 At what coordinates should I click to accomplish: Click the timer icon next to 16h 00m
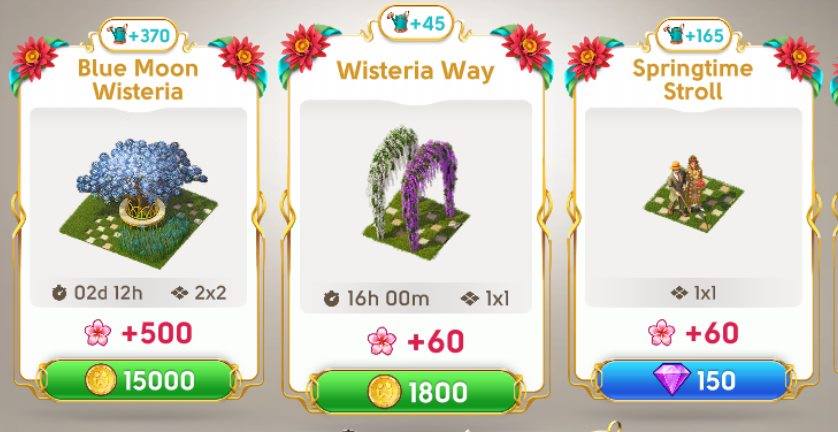pos(331,298)
